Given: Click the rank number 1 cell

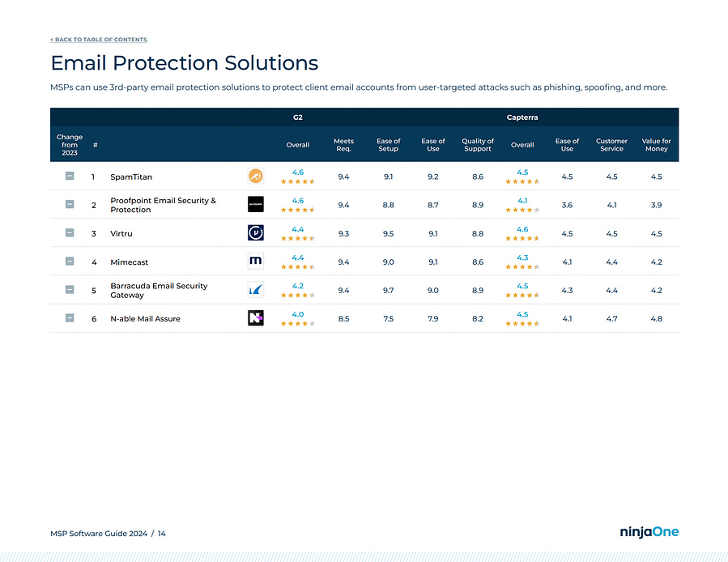Looking at the screenshot, I should 93,177.
